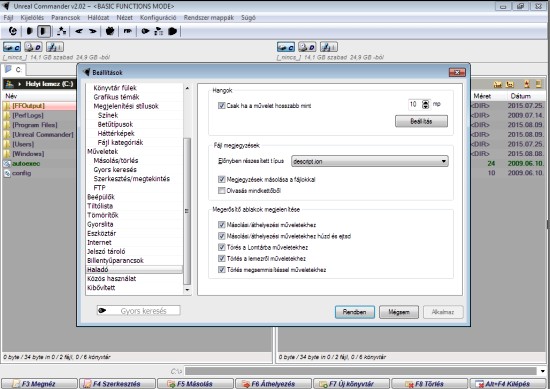This screenshot has height=389, width=550.
Task: Toggle 'Törlés megsemmisítéssel műveletekhez' checkbox
Action: point(221,269)
